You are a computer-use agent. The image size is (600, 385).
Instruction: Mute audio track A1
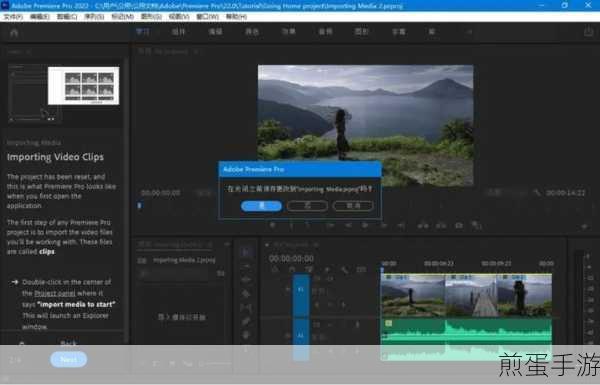[x=330, y=325]
